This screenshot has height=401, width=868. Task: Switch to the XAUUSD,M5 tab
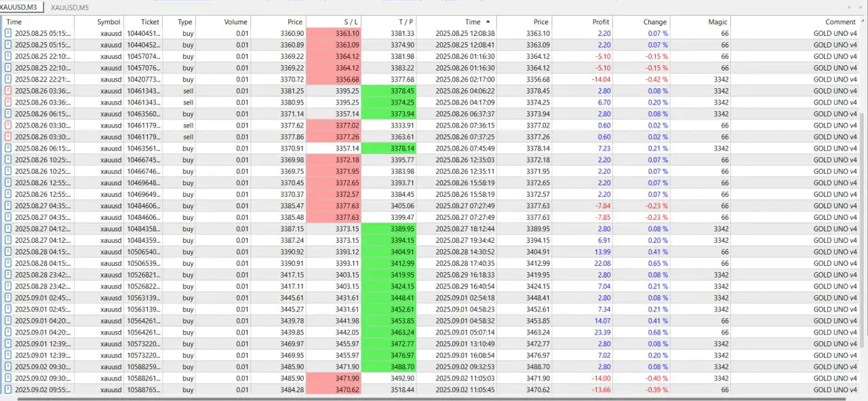tap(71, 7)
